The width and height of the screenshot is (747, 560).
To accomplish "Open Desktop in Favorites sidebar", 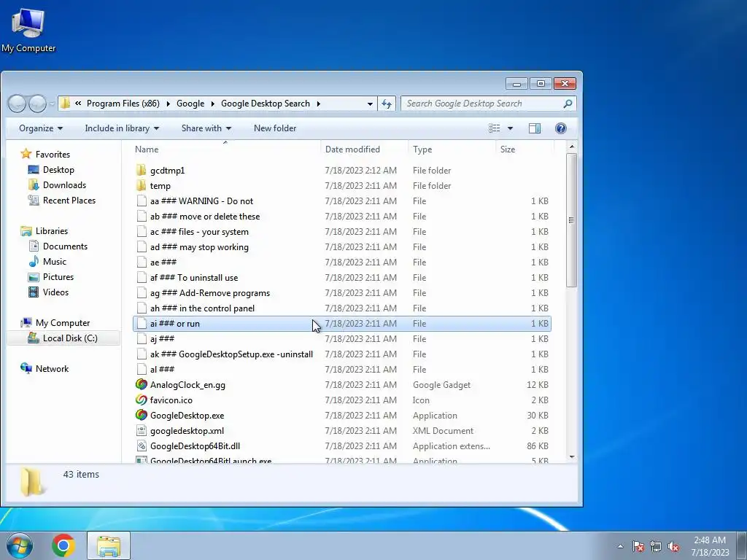I will [x=58, y=169].
